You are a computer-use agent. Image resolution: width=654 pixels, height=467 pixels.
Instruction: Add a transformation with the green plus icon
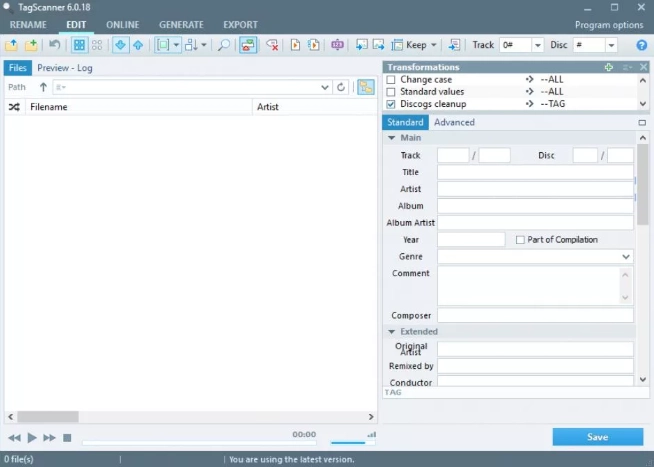pyautogui.click(x=609, y=67)
